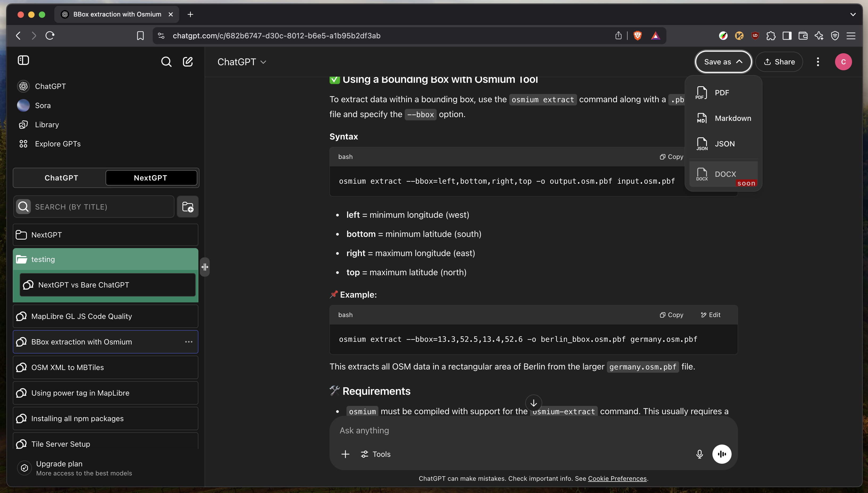Open the NextGPT vs Bare ChatGPT chat
This screenshot has width=868, height=493.
[108, 285]
